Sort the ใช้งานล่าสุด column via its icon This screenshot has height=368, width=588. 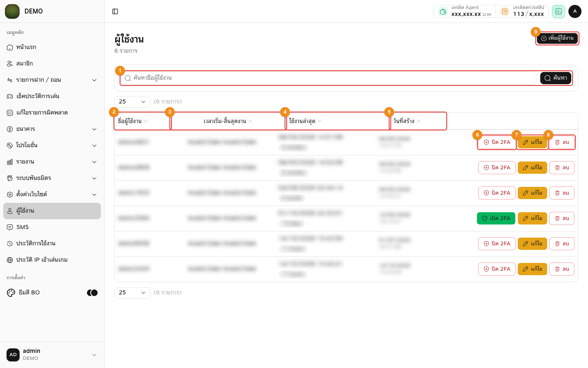click(319, 121)
